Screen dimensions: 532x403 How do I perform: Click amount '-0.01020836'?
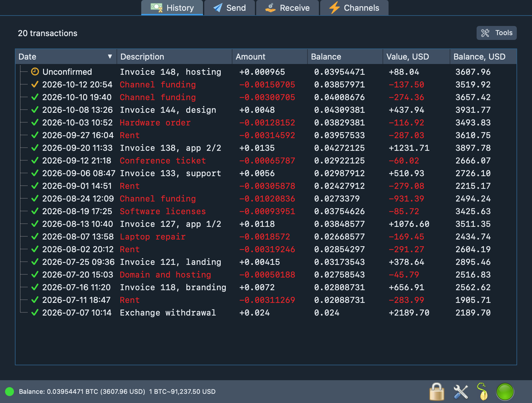[x=267, y=199]
